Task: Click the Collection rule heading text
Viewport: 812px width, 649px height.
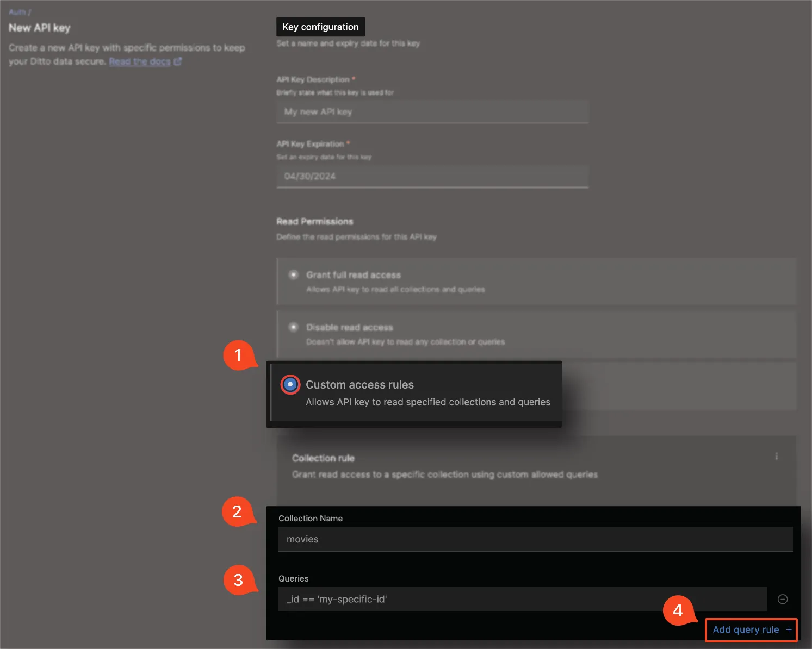Action: (x=323, y=458)
